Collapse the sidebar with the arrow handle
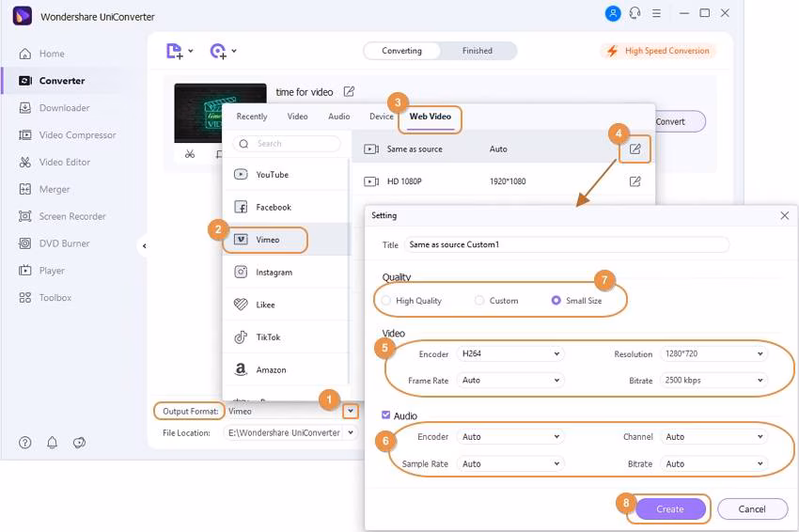 (x=144, y=246)
